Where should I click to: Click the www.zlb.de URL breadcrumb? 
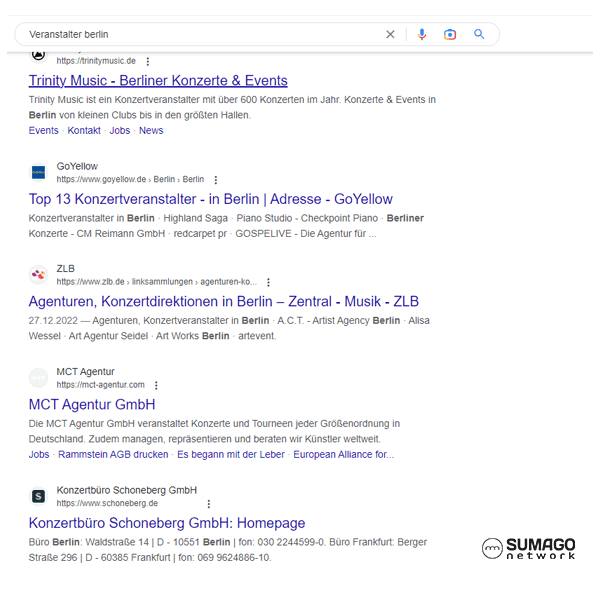click(157, 282)
